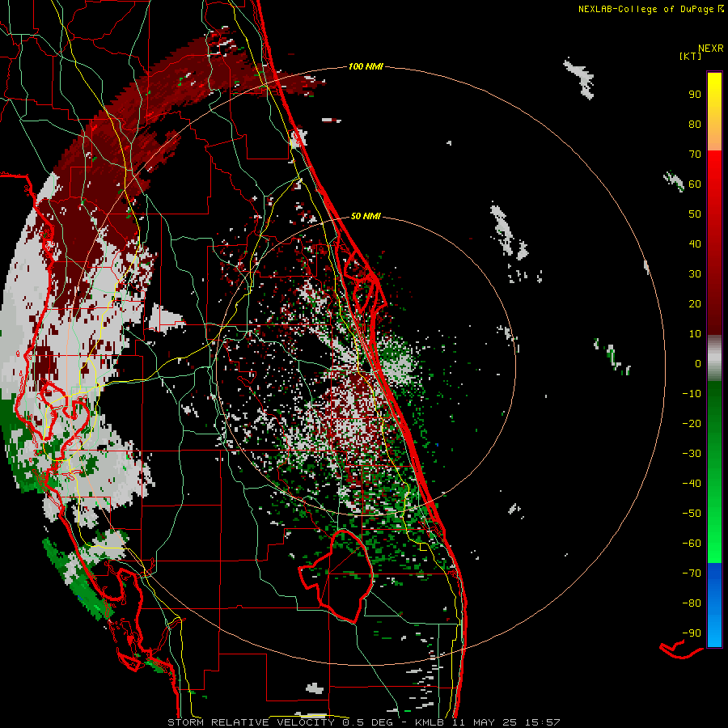Click the [KT] units label
Viewport: 728px width, 728px height.
(691, 56)
